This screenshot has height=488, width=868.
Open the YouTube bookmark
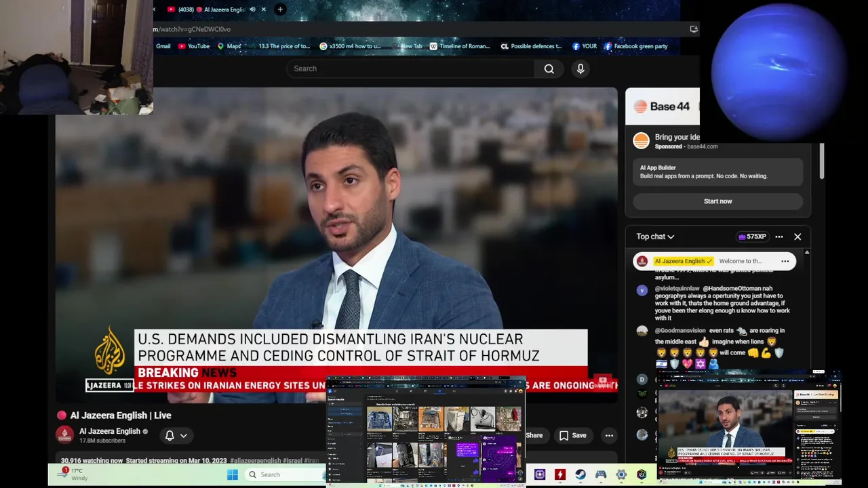pos(194,46)
